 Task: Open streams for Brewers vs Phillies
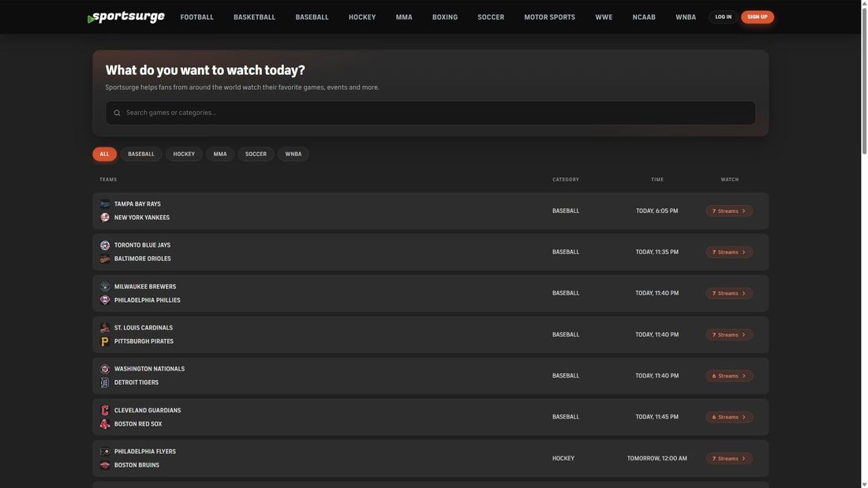(x=729, y=293)
